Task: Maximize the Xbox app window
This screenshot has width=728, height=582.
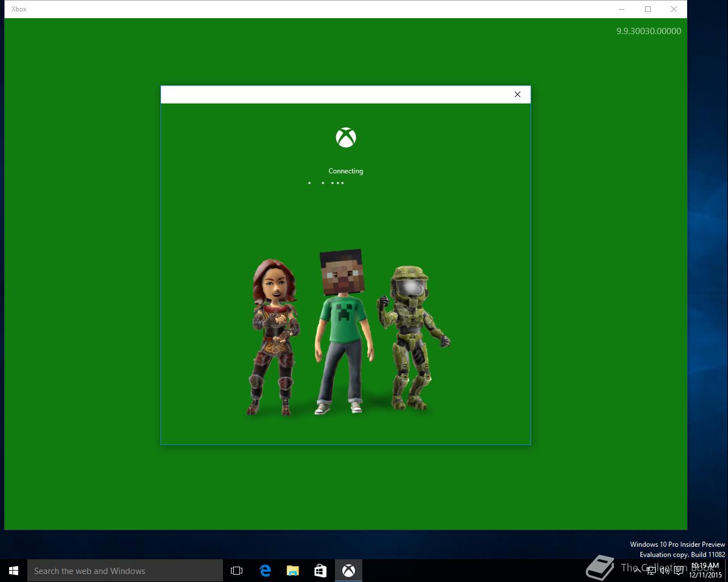Action: [x=647, y=9]
